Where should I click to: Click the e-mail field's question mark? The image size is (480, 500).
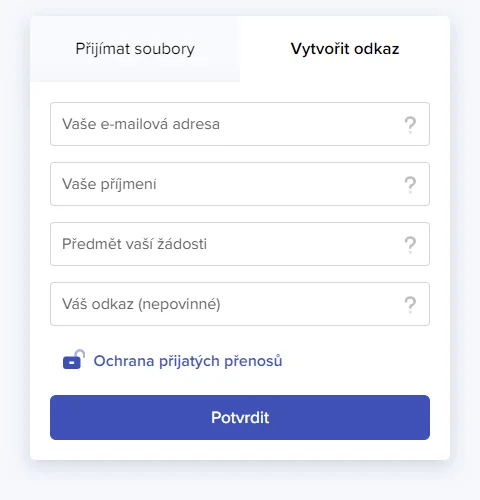pyautogui.click(x=410, y=125)
